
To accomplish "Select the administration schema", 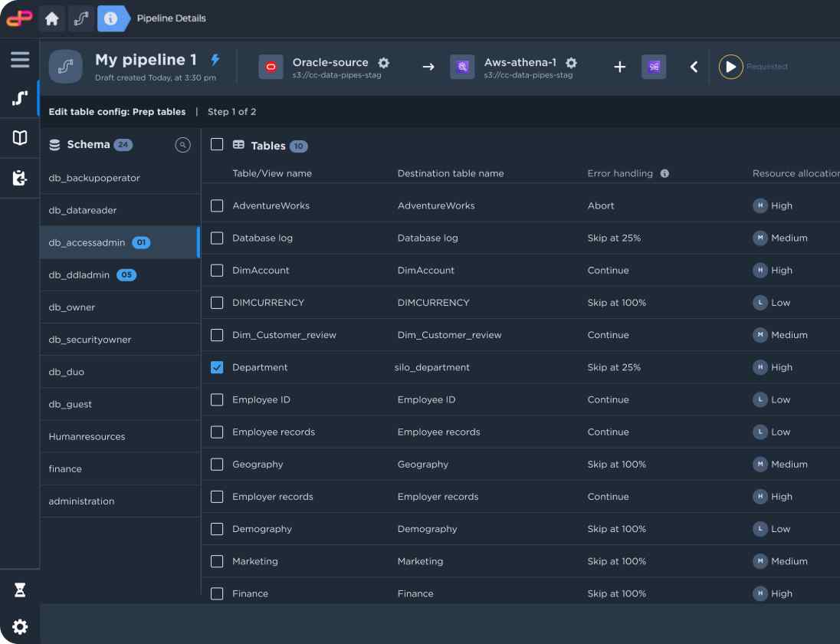I will click(120, 501).
